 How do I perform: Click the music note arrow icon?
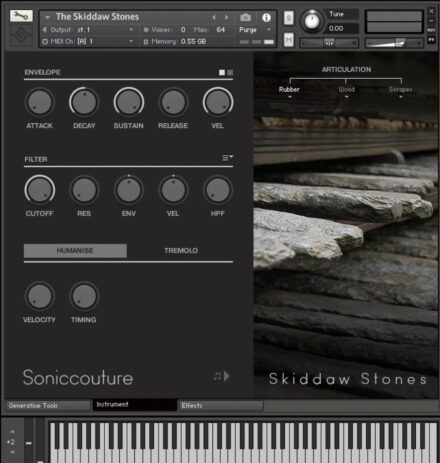coord(222,376)
